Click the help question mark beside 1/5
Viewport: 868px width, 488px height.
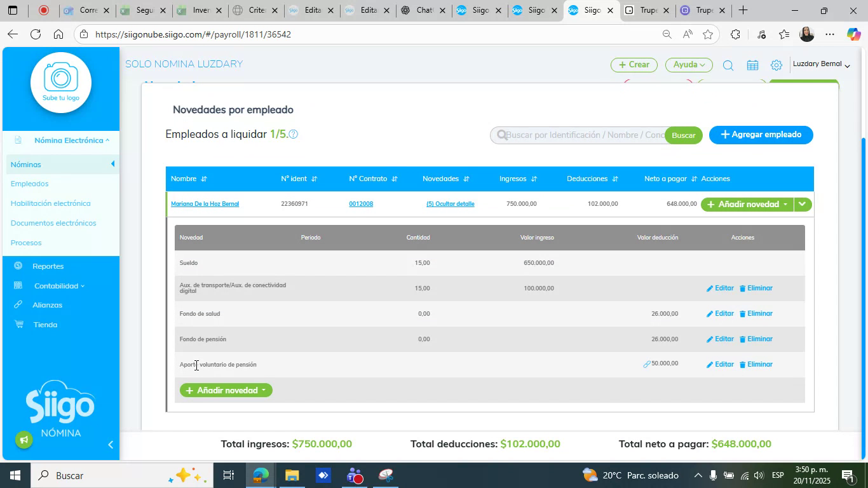[x=294, y=134]
